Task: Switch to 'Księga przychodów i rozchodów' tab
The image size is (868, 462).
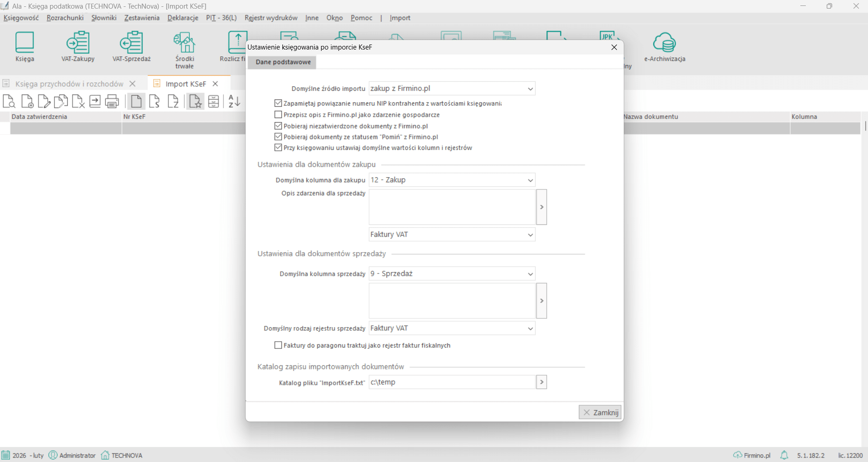Action: pyautogui.click(x=69, y=84)
